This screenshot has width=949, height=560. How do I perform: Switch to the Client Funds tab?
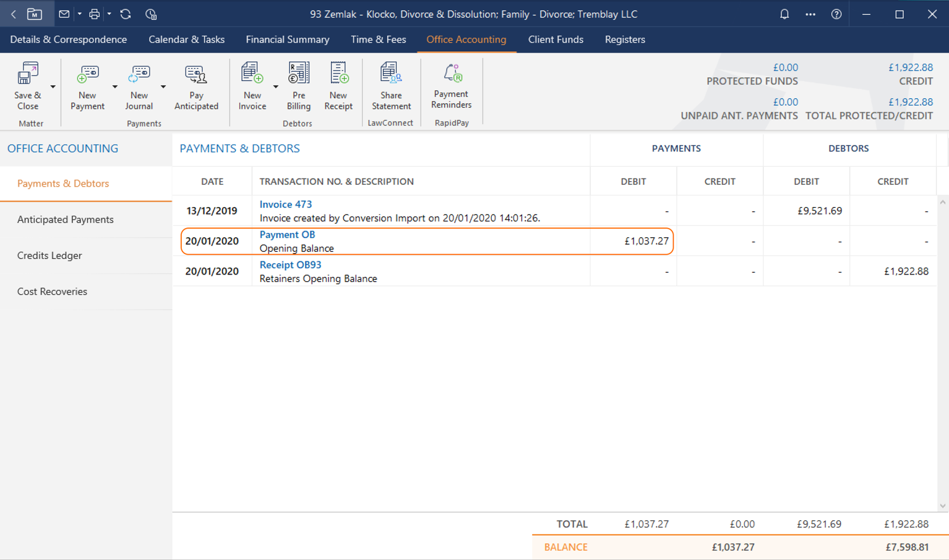(x=556, y=40)
